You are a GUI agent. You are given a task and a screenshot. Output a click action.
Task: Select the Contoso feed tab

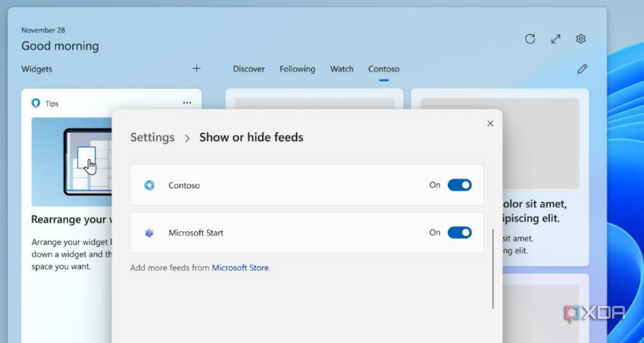click(x=383, y=69)
